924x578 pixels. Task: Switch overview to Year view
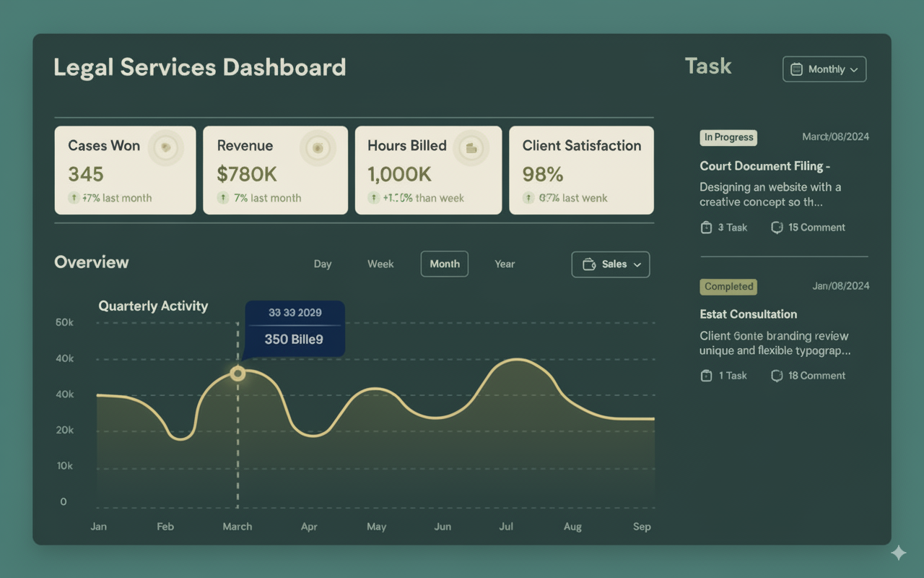(505, 264)
